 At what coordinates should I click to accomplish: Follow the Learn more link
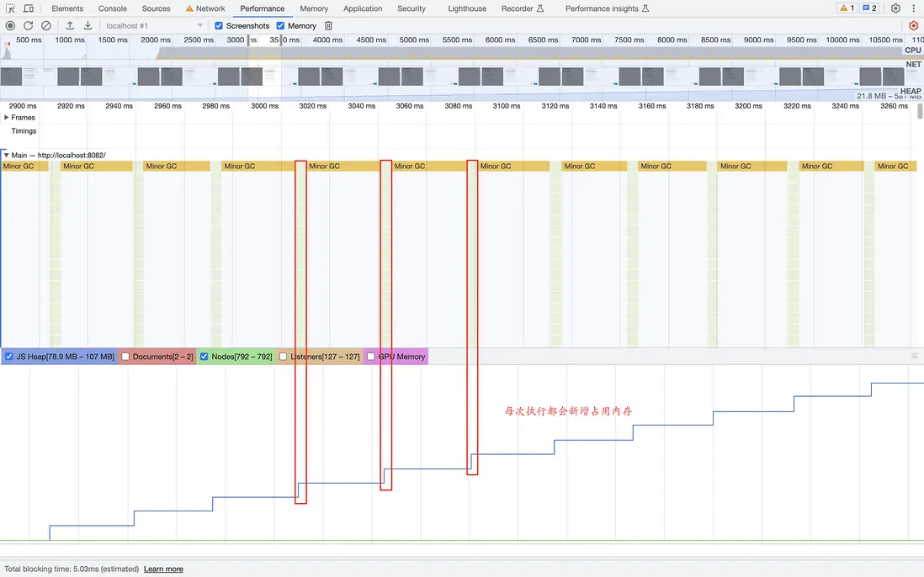pyautogui.click(x=163, y=569)
